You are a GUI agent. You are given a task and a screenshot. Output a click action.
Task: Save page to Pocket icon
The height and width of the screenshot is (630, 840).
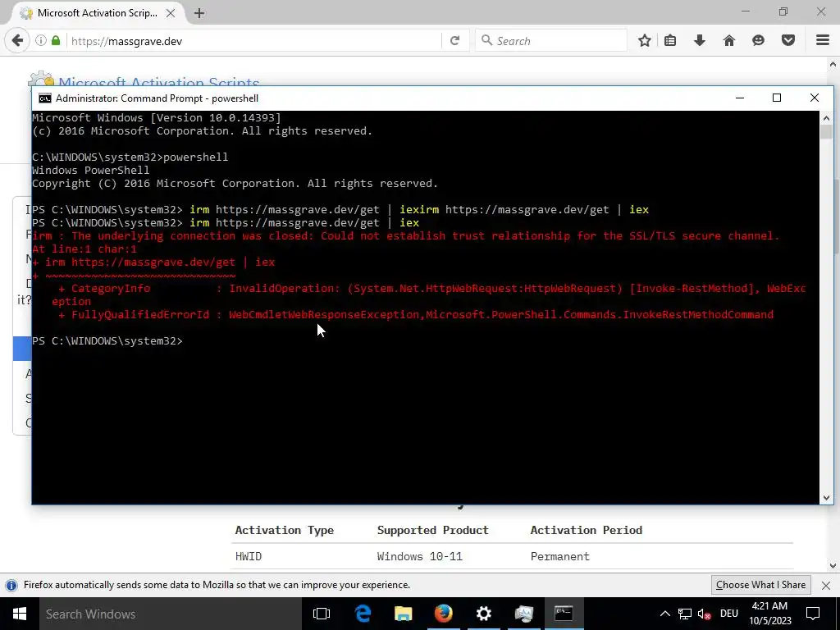point(788,41)
